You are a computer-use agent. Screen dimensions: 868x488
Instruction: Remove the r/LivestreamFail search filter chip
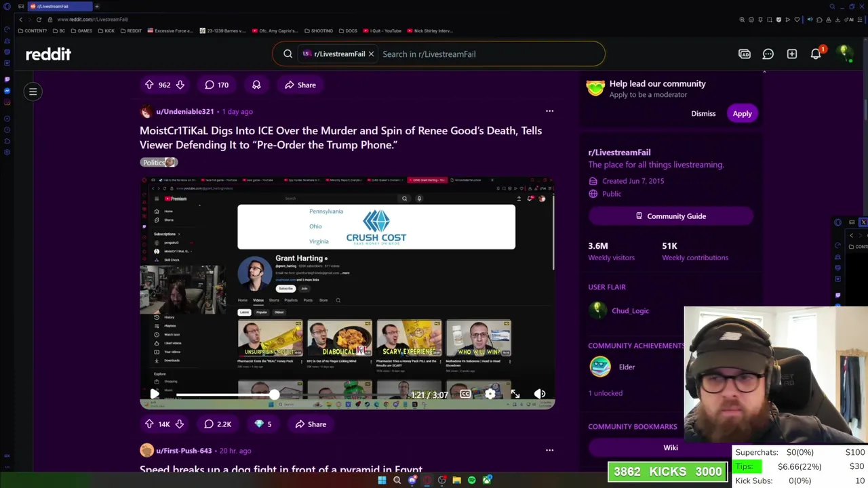[x=371, y=54]
